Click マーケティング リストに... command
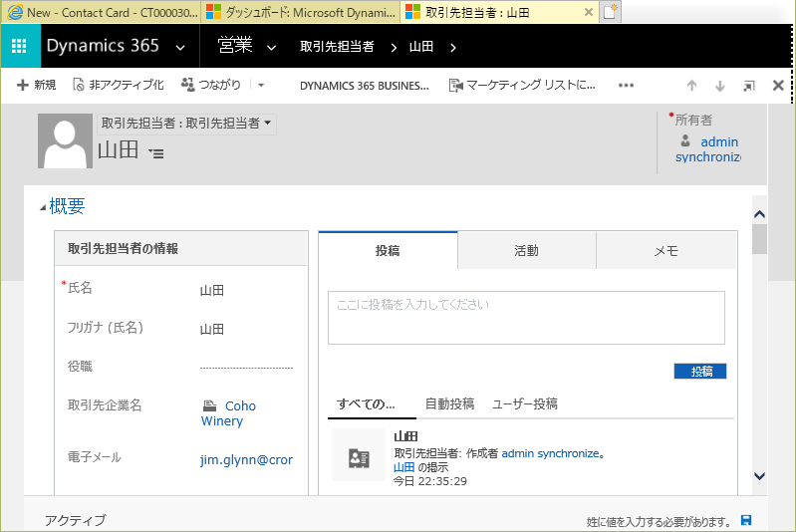The image size is (796, 532). (522, 86)
